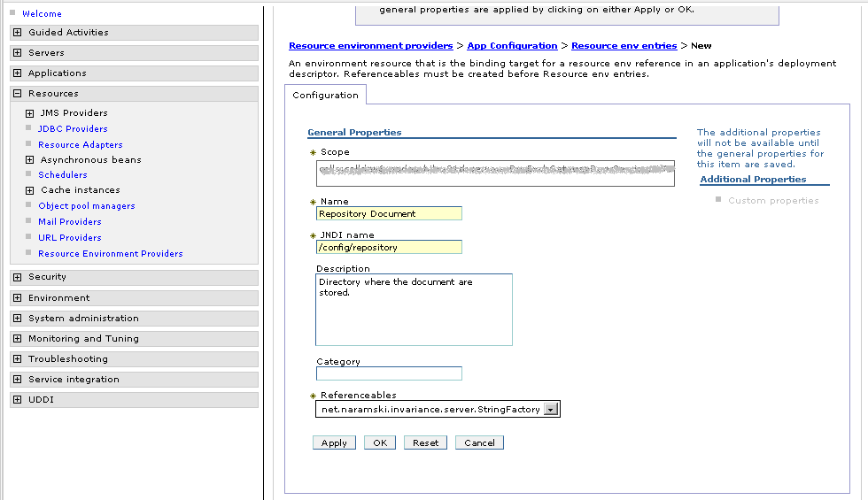Collapse the Resources section

click(x=18, y=94)
